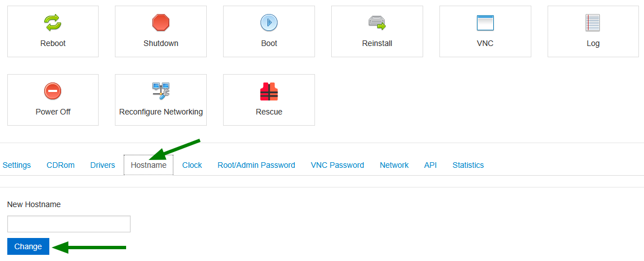Open the VNC Password tab
The height and width of the screenshot is (261, 644).
click(337, 165)
